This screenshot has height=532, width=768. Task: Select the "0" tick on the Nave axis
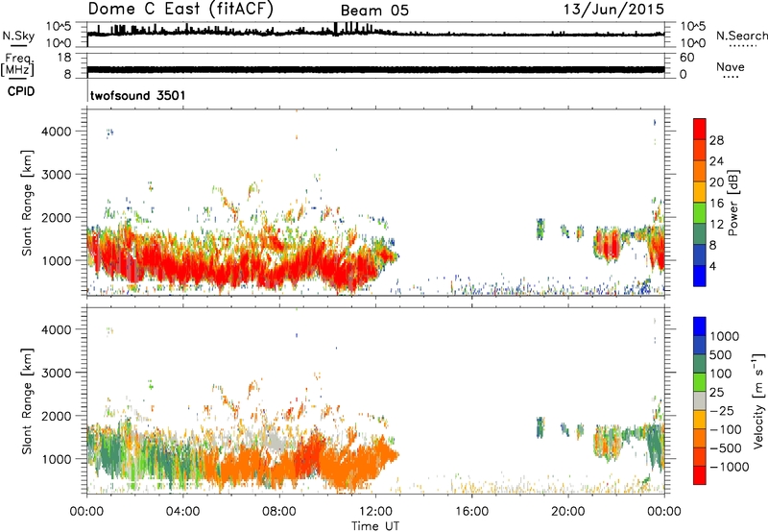[684, 75]
